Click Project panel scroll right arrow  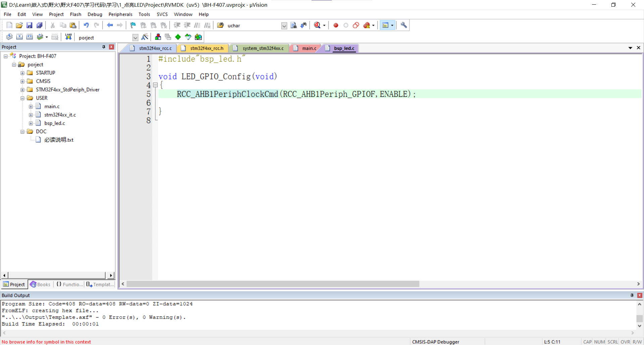111,275
